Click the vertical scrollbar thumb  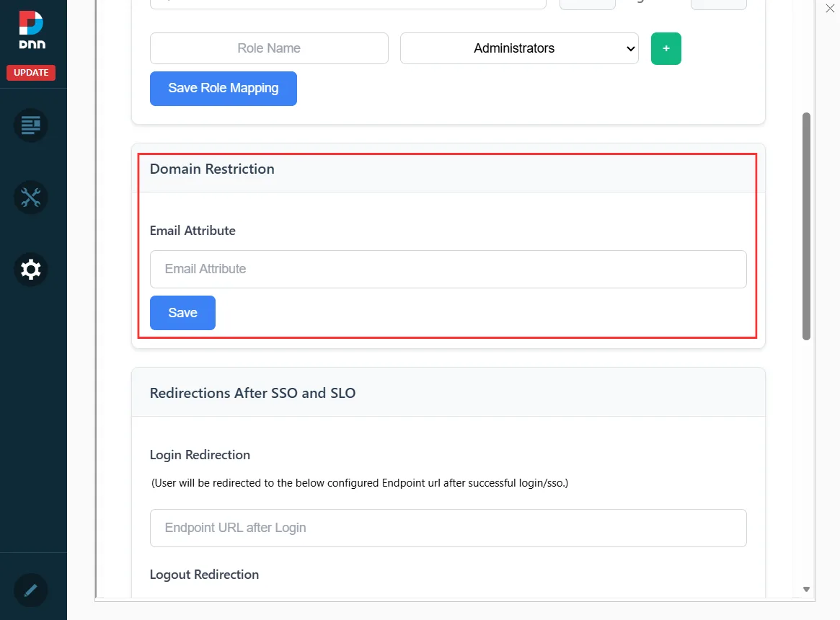tap(806, 226)
